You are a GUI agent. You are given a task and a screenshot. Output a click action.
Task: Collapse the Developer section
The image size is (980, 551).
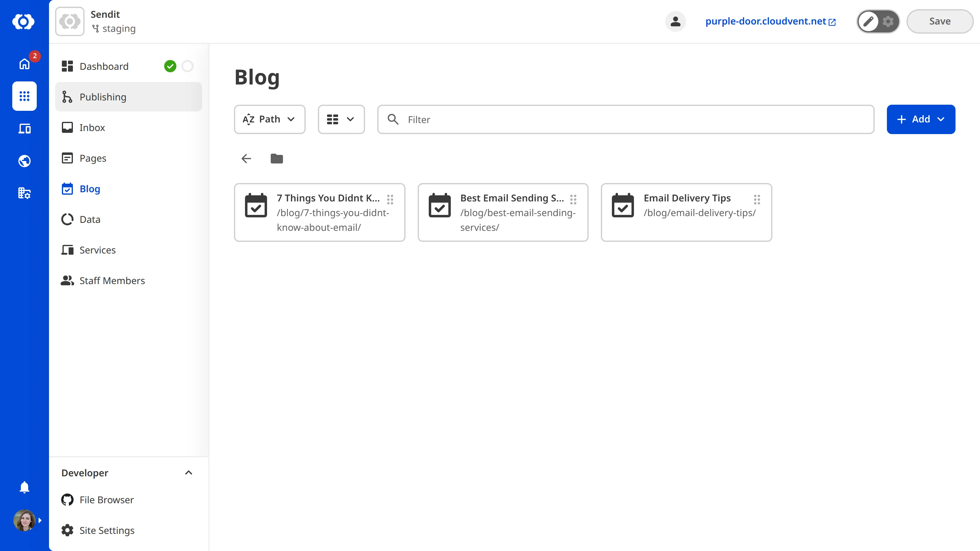pyautogui.click(x=189, y=473)
